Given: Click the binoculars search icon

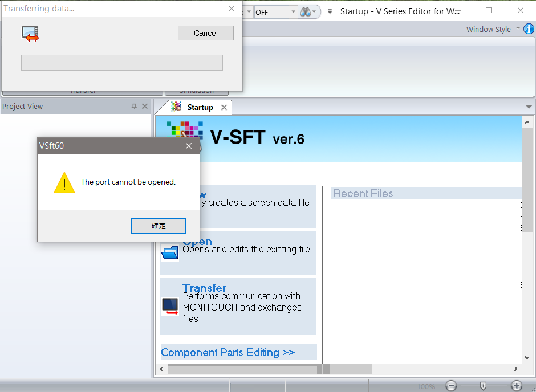Looking at the screenshot, I should (x=306, y=11).
